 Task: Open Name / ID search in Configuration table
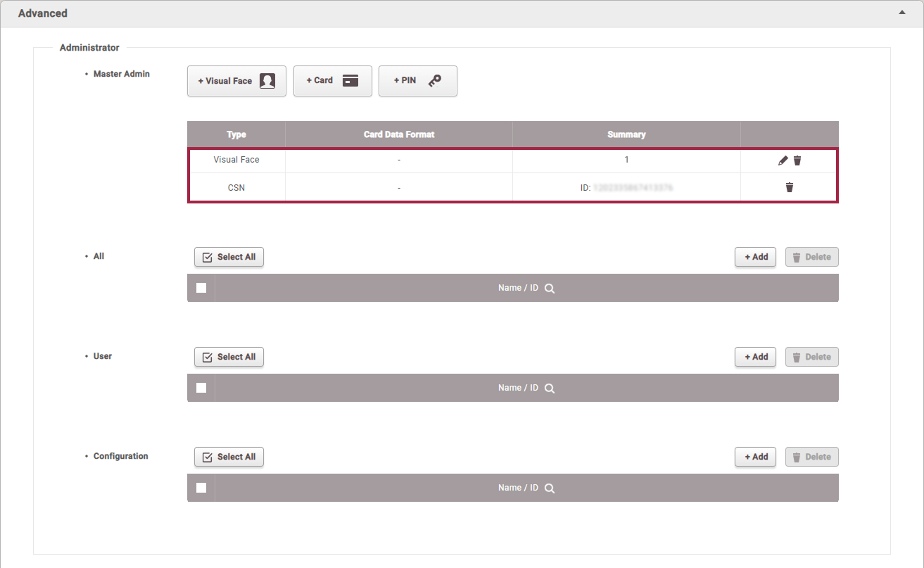point(550,488)
